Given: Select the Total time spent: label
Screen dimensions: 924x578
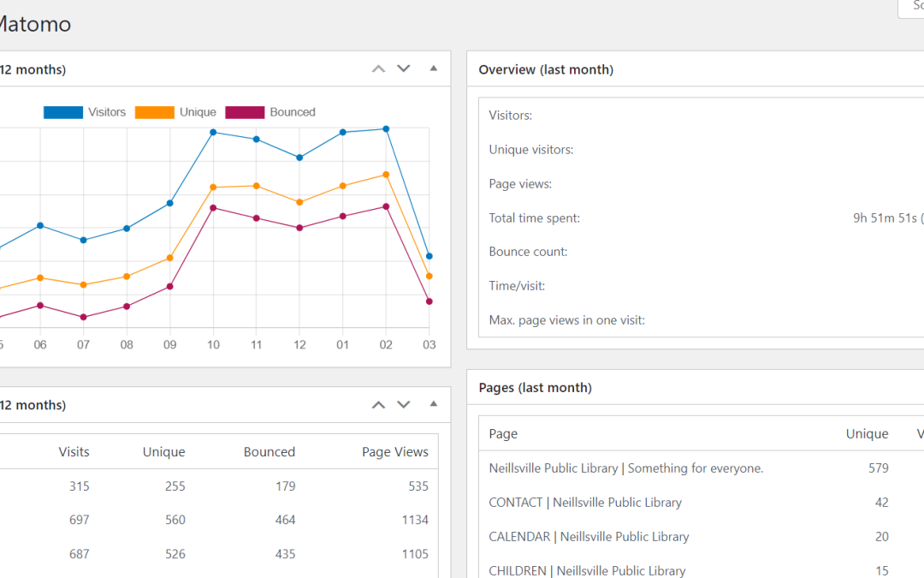Looking at the screenshot, I should click(x=535, y=217).
